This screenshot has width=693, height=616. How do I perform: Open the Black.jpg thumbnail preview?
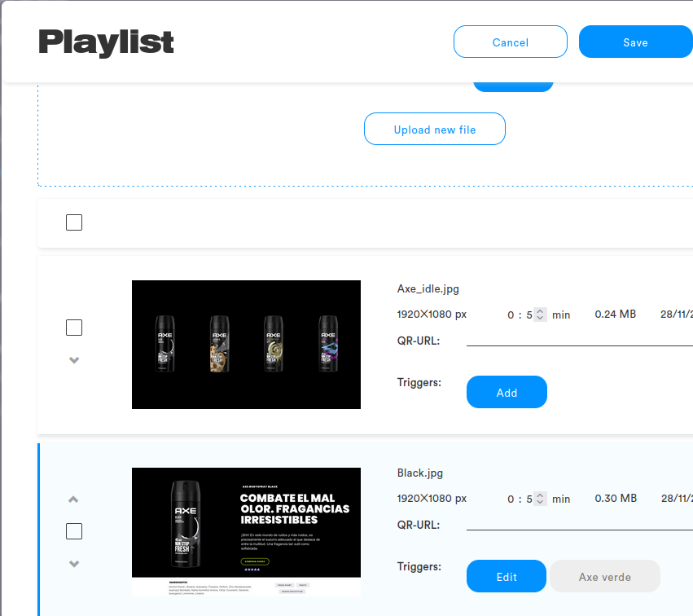[246, 531]
